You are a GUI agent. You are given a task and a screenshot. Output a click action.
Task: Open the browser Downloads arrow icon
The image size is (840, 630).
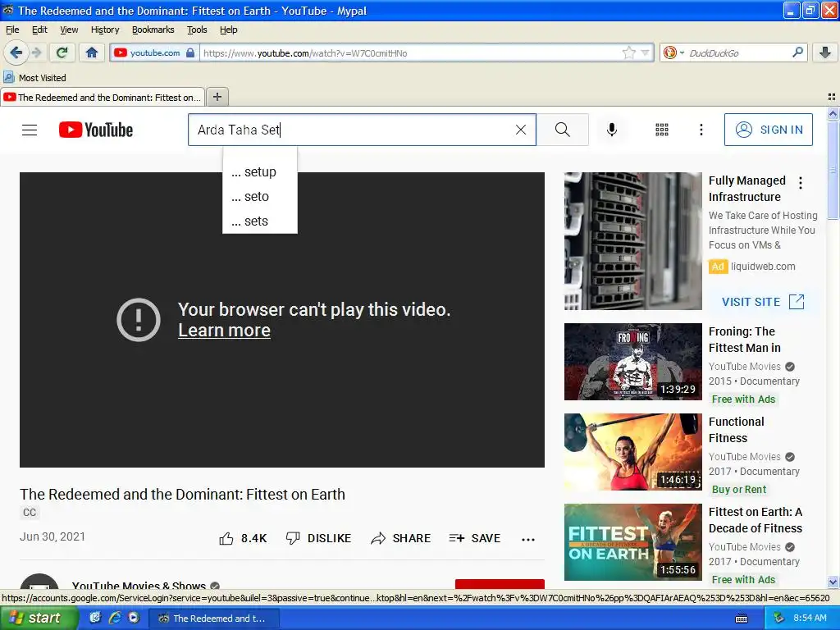click(x=825, y=52)
